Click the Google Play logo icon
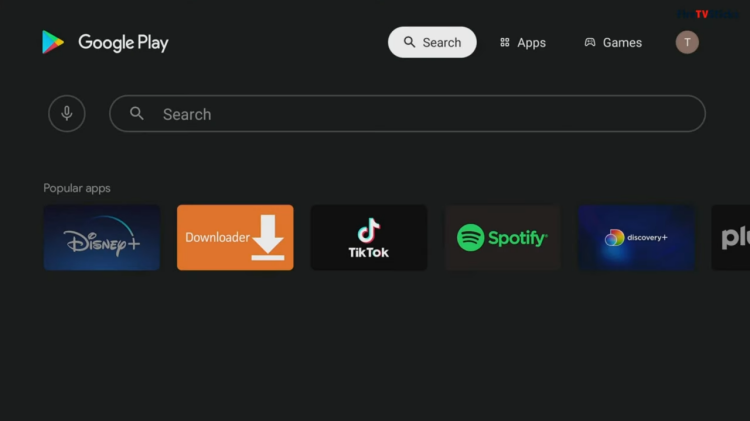This screenshot has height=421, width=750. [53, 42]
